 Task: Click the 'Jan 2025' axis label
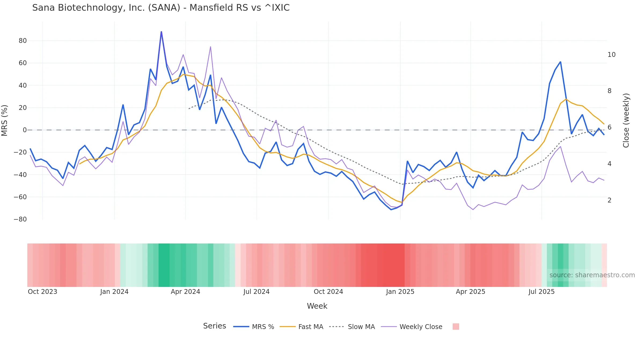click(x=400, y=292)
